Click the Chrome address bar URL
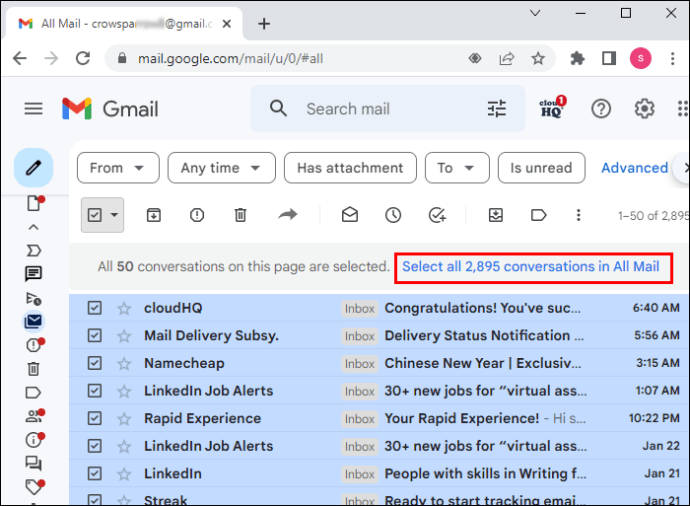Screen dimensions: 690x506 pos(231,59)
